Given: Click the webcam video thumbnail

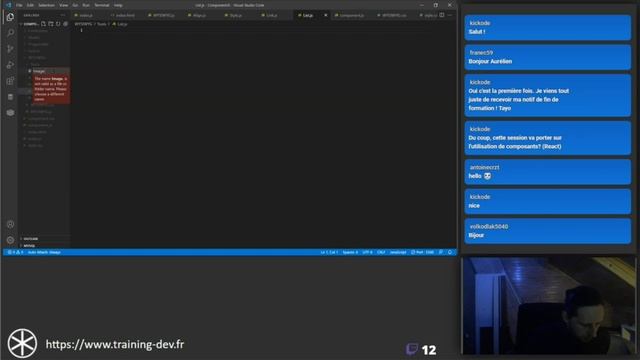Looking at the screenshot, I should click(x=549, y=306).
